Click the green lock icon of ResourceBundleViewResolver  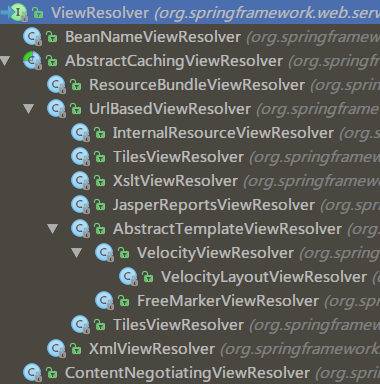tap(76, 85)
